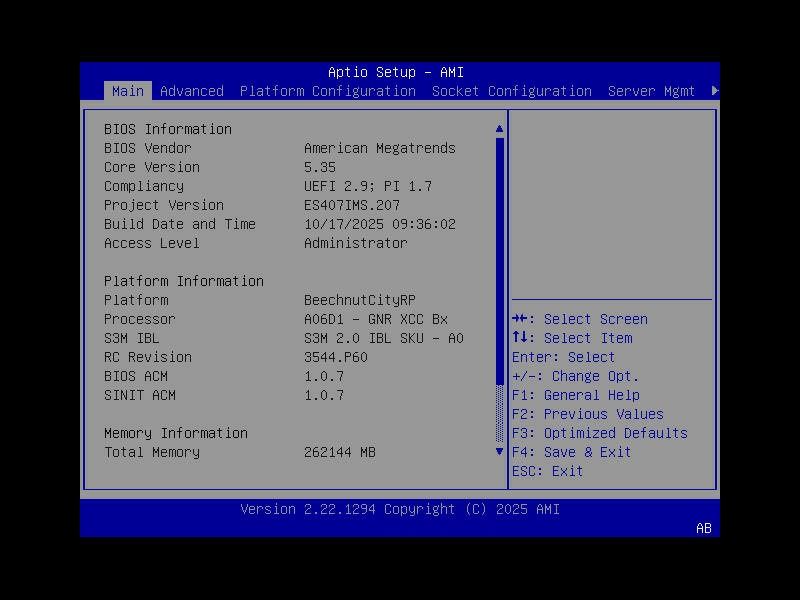Click the Select Screen arrows hint icon
The image size is (800, 600).
tap(523, 319)
